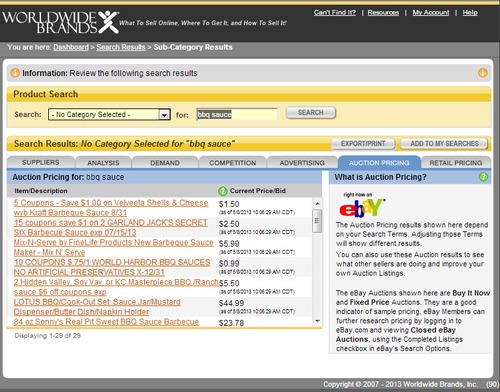Switch to RETAIL PRICING tab
This screenshot has width=500, height=392.
pyautogui.click(x=456, y=163)
